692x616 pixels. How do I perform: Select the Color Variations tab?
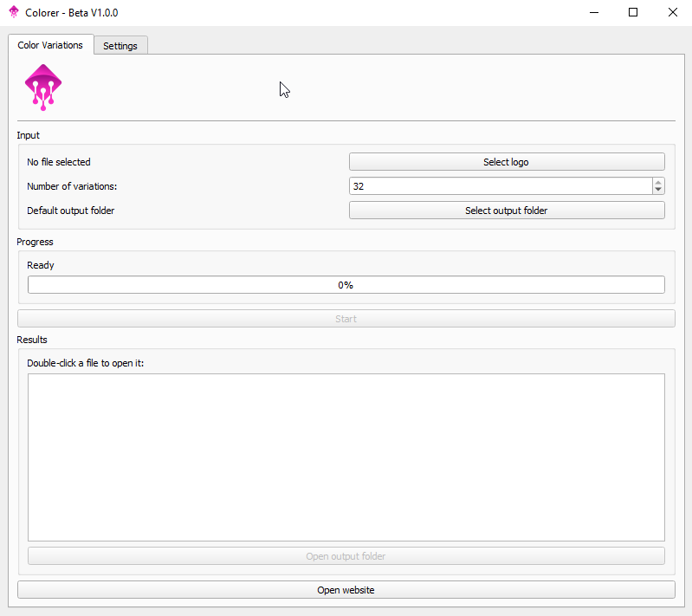50,45
